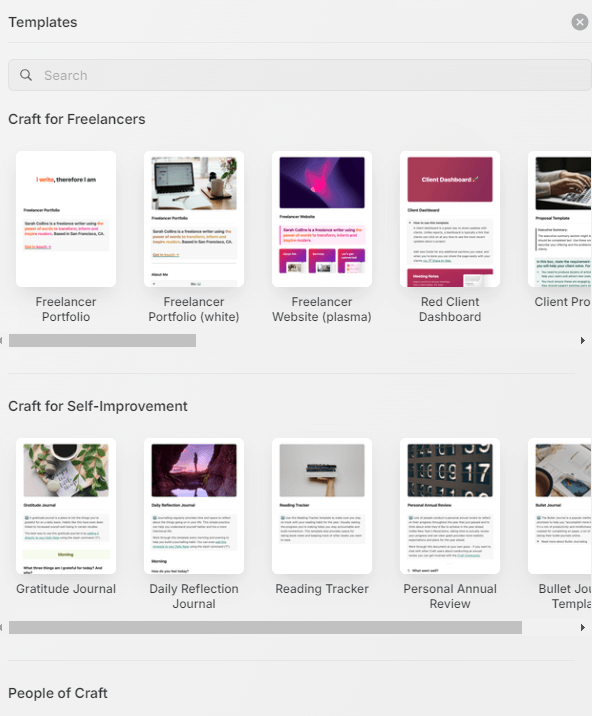Image resolution: width=592 pixels, height=716 pixels.
Task: Click the Freelancer Website (plasma) label
Action: pos(322,309)
